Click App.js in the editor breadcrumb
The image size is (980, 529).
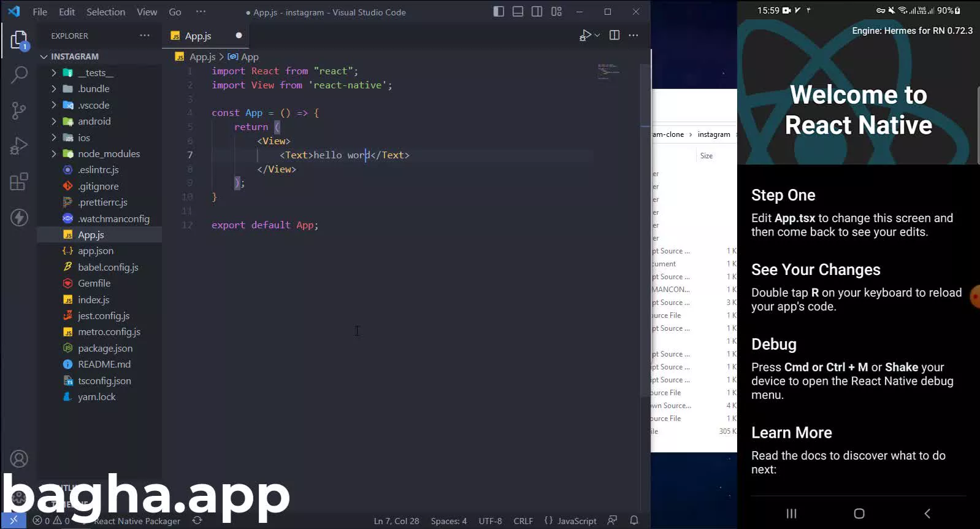(202, 56)
